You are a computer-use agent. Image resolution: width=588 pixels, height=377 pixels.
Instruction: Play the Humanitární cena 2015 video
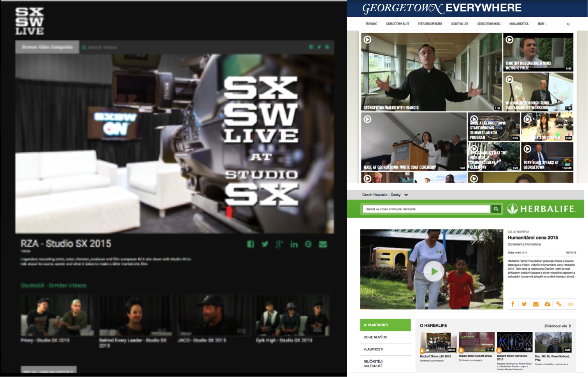[434, 271]
